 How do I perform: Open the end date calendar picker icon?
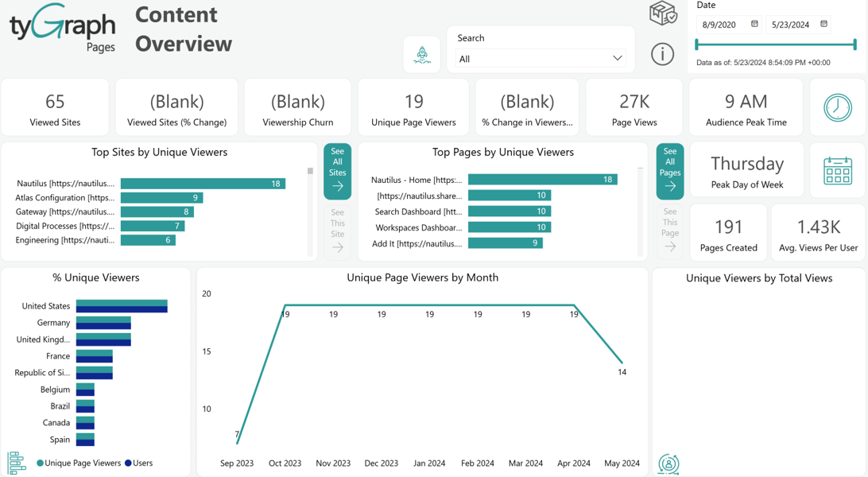click(x=823, y=24)
